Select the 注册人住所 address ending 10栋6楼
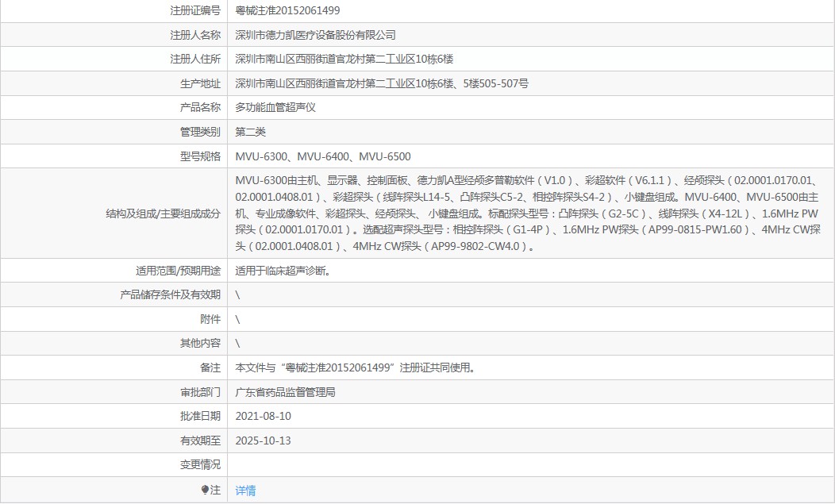The image size is (835, 504). click(344, 60)
